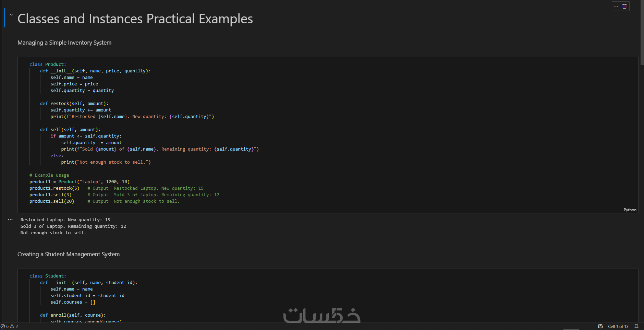Delete the cell using the trash icon
Viewport: 644px width, 330px height.
[x=624, y=6]
